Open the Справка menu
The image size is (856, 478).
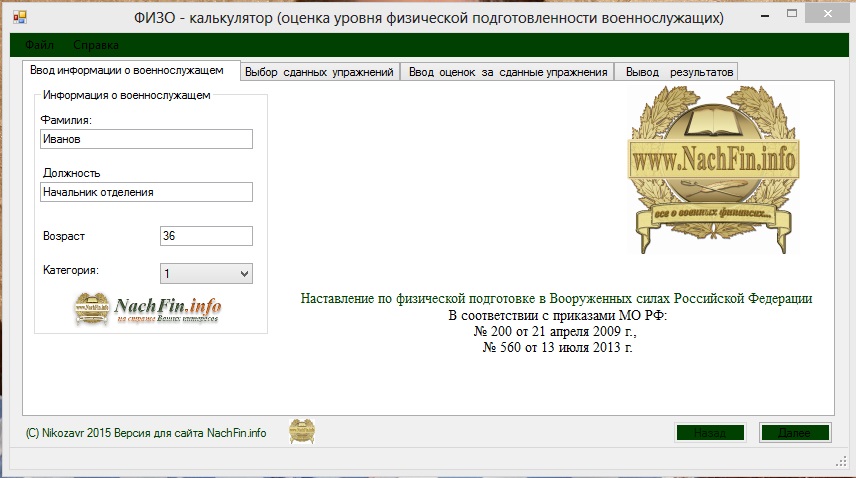(96, 45)
